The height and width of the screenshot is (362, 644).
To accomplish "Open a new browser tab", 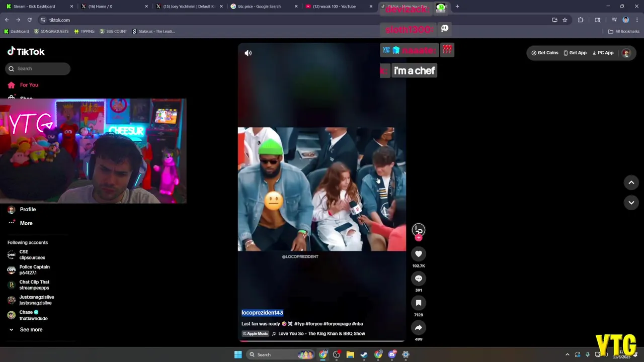I will pos(457,7).
